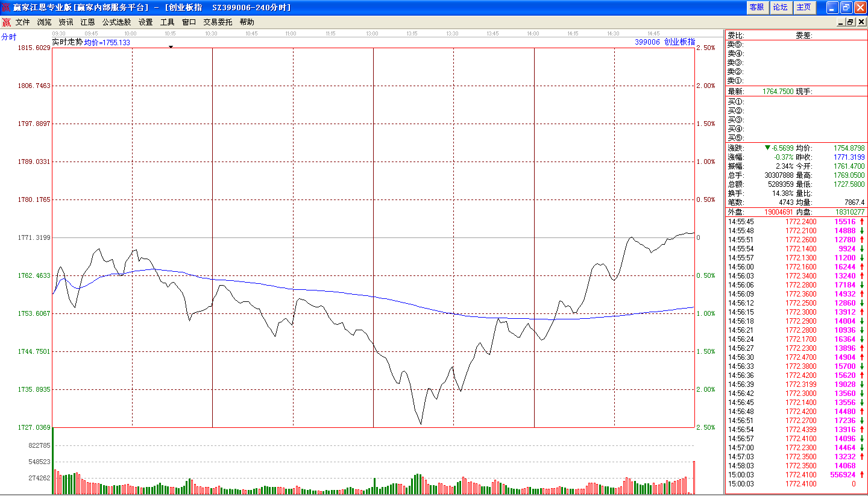Click the 赢家江恩 app icon in the title bar
Image resolution: width=868 pixels, height=496 pixels.
[6, 7]
